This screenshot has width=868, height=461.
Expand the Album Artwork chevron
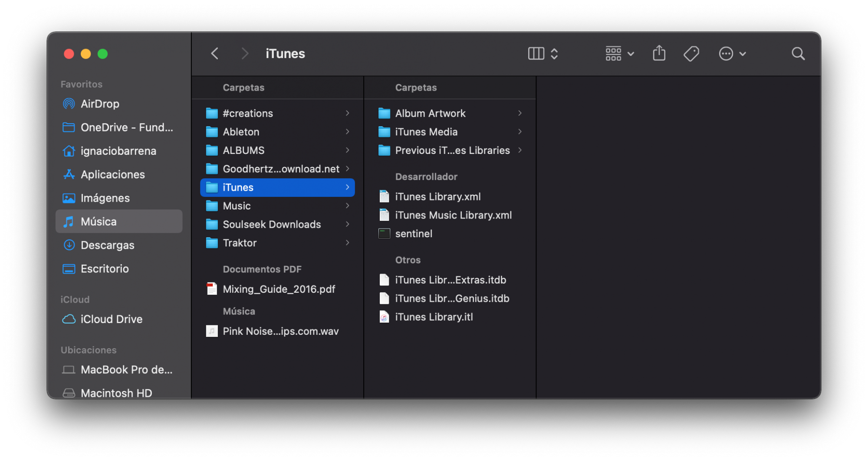520,113
